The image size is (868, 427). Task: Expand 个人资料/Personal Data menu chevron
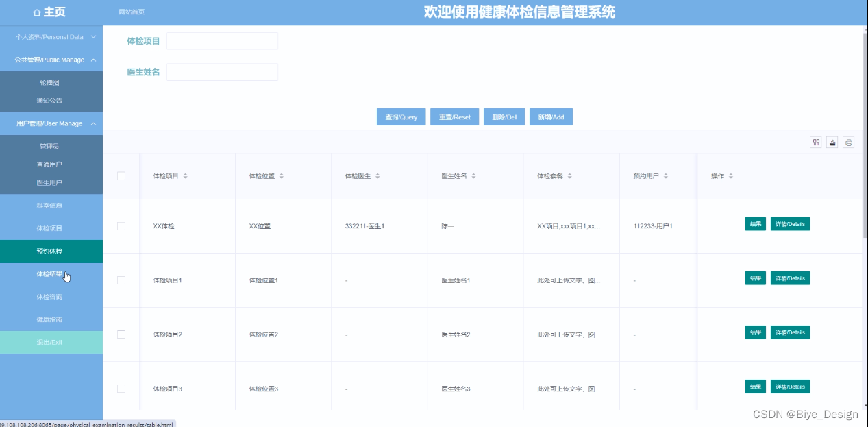click(x=93, y=37)
